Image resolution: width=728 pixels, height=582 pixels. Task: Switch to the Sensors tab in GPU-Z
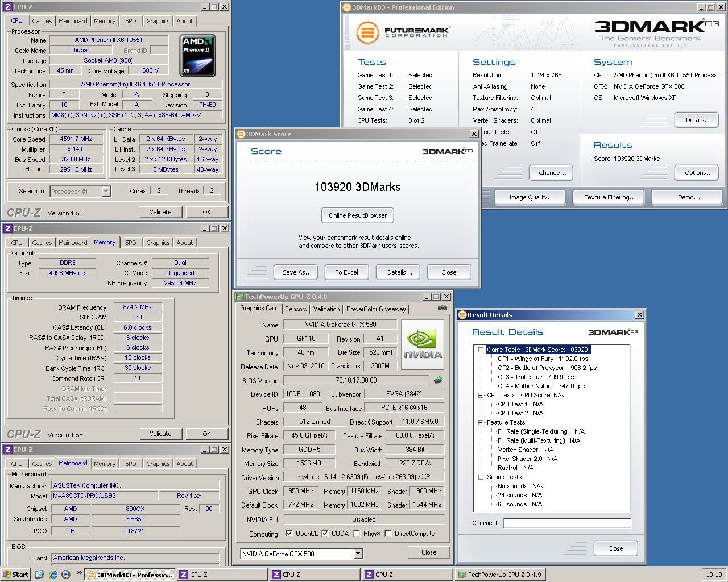tap(296, 309)
